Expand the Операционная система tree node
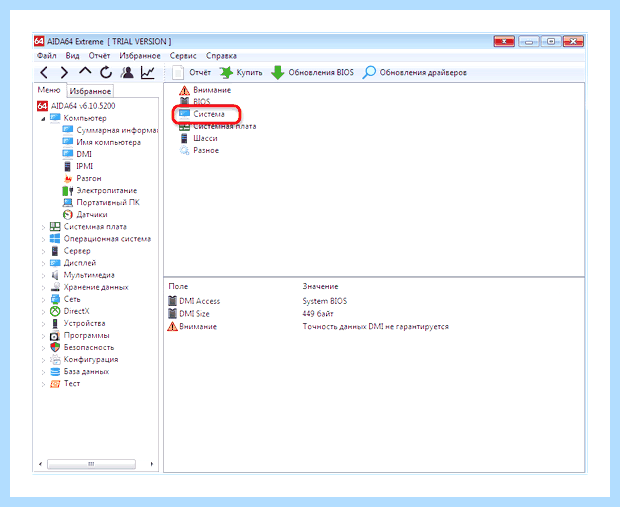The width and height of the screenshot is (620, 507). click(x=43, y=239)
